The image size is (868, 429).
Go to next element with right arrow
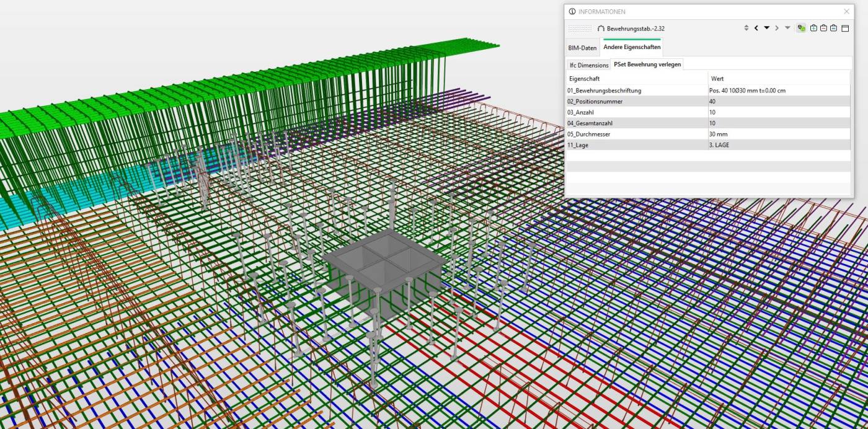click(x=777, y=28)
